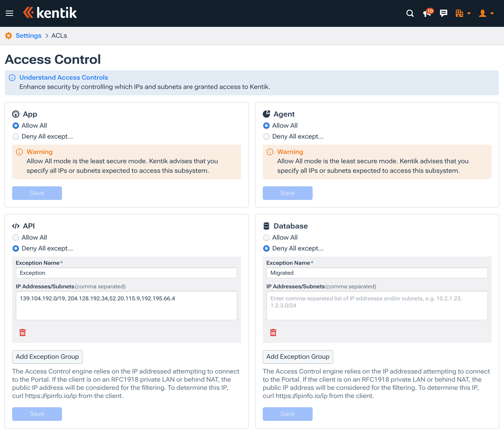Click the Settings breadcrumb link

pos(29,35)
